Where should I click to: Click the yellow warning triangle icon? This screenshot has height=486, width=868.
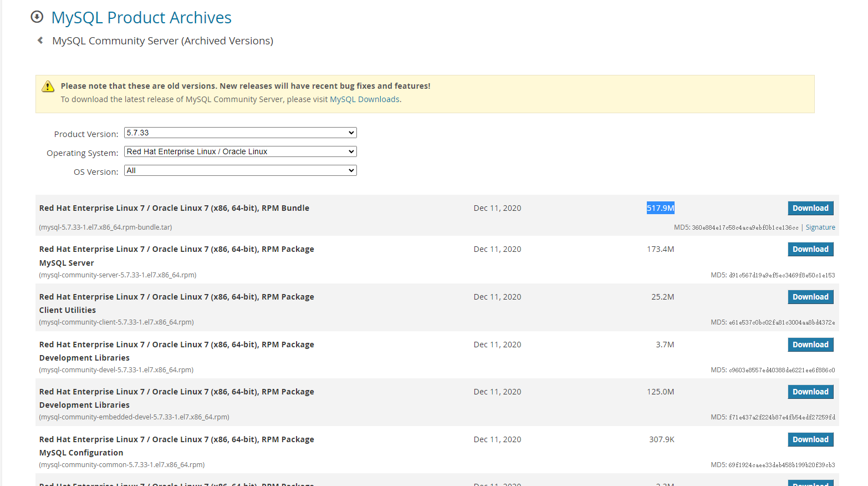pyautogui.click(x=48, y=86)
